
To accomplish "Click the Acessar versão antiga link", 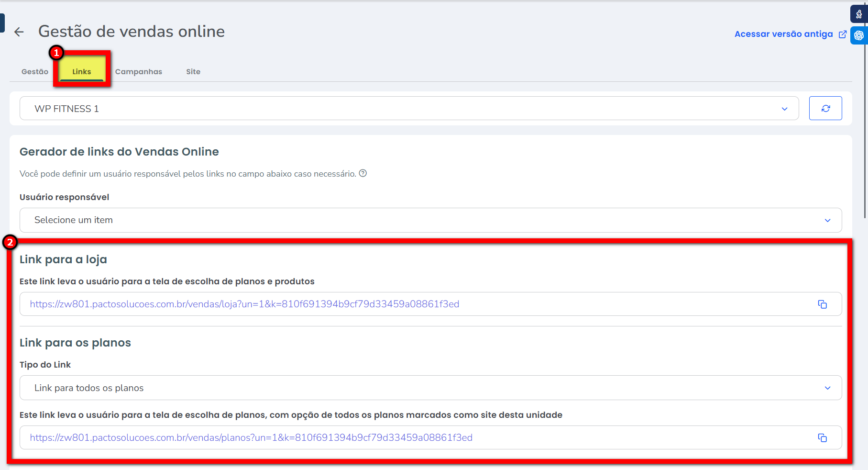I will [783, 34].
